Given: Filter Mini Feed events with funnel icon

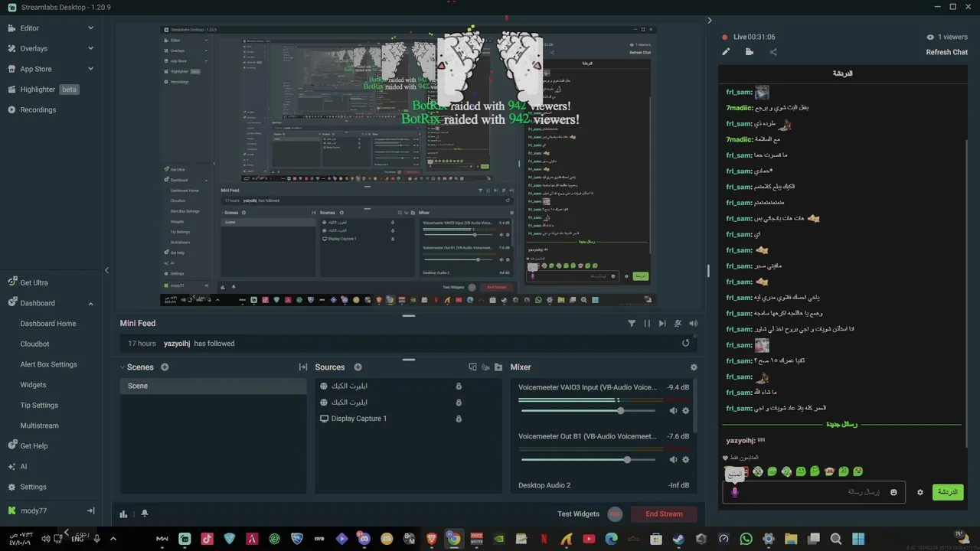Looking at the screenshot, I should pos(632,324).
